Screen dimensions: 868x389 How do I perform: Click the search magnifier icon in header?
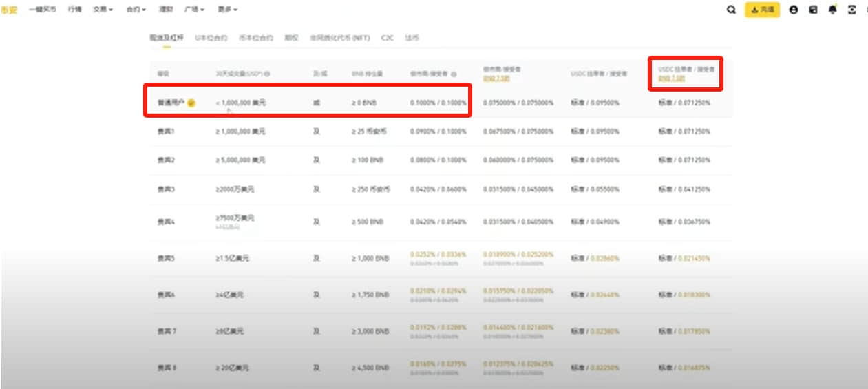[731, 10]
